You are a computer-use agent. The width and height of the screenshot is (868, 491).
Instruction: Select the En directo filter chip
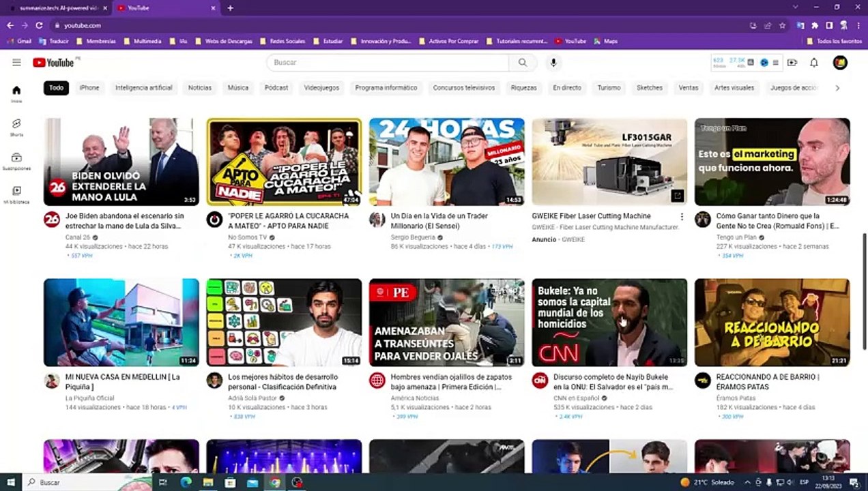567,88
